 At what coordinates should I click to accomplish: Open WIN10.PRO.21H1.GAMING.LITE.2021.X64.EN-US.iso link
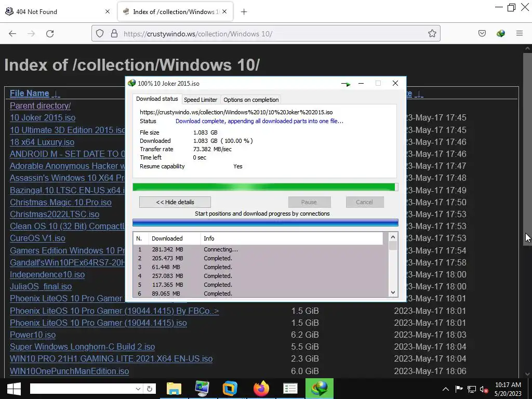tap(111, 359)
